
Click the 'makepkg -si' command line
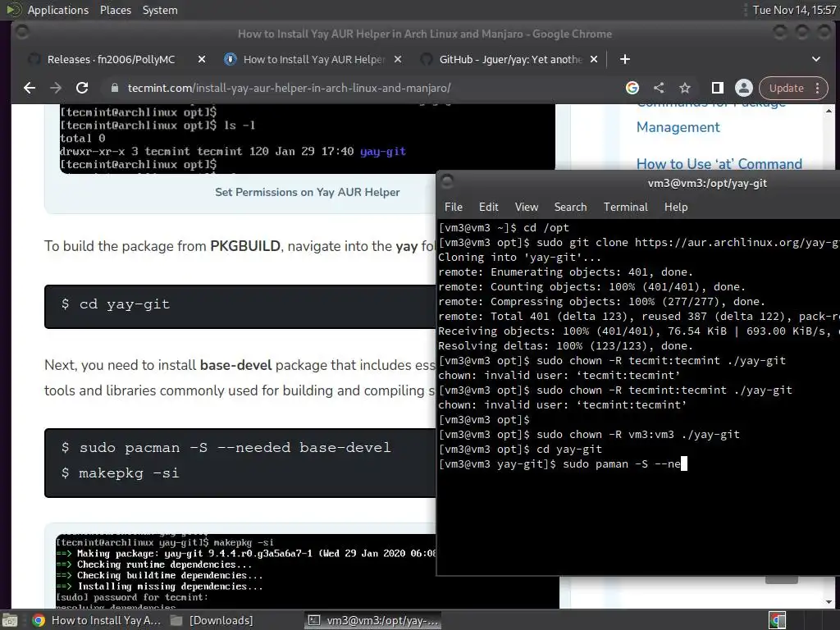(129, 473)
